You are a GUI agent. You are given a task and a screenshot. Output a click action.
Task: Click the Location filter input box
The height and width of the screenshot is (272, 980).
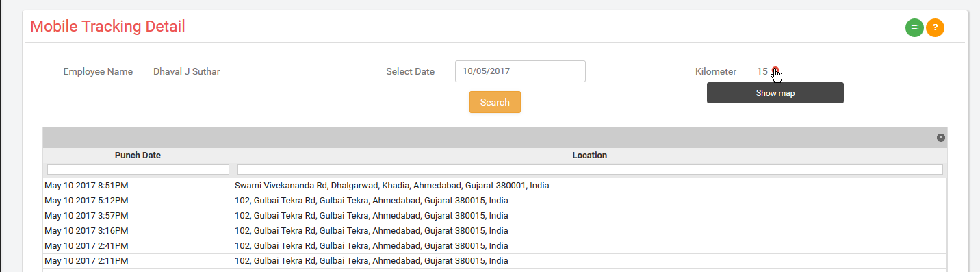coord(590,169)
